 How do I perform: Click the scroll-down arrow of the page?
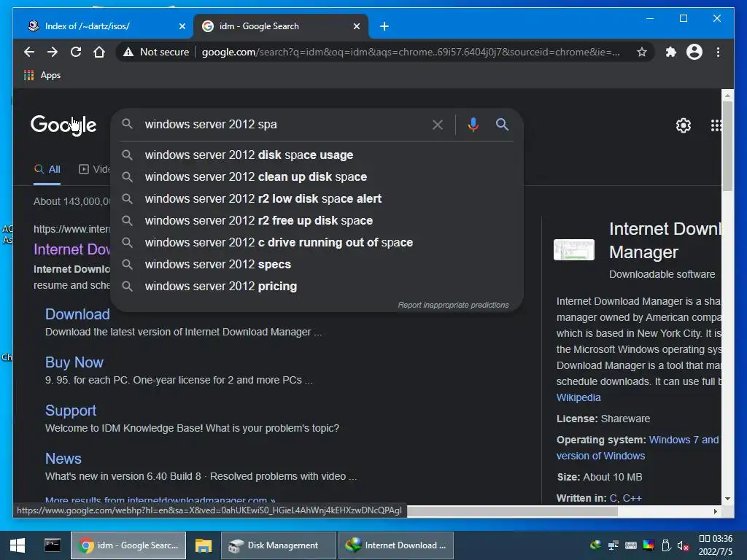click(727, 499)
